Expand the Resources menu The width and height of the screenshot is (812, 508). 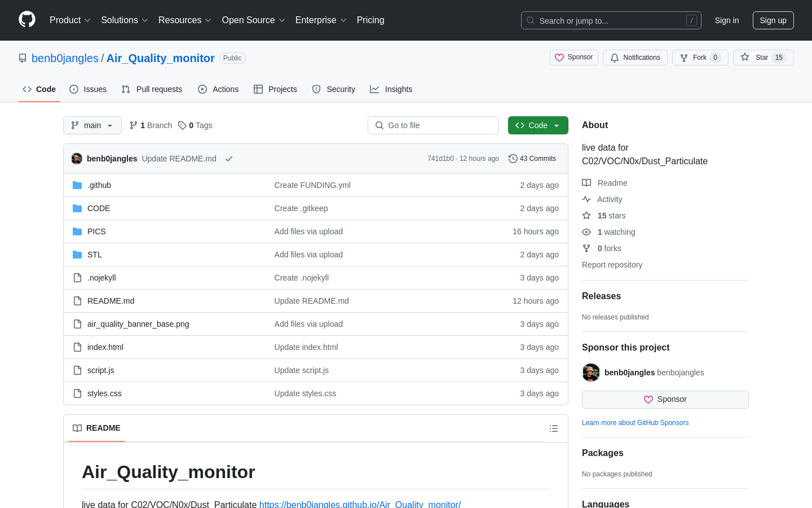[185, 20]
